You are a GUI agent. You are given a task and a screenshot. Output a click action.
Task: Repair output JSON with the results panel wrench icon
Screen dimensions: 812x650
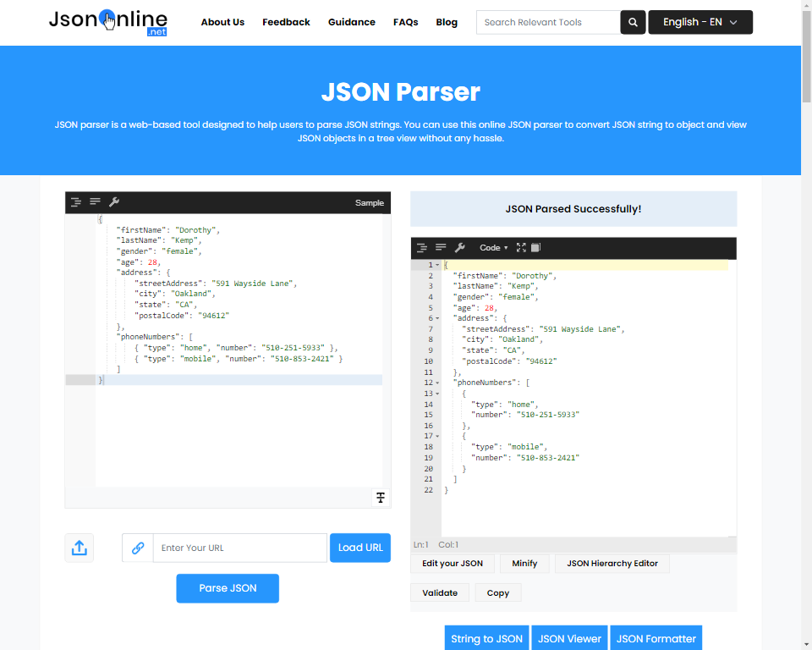[461, 247]
